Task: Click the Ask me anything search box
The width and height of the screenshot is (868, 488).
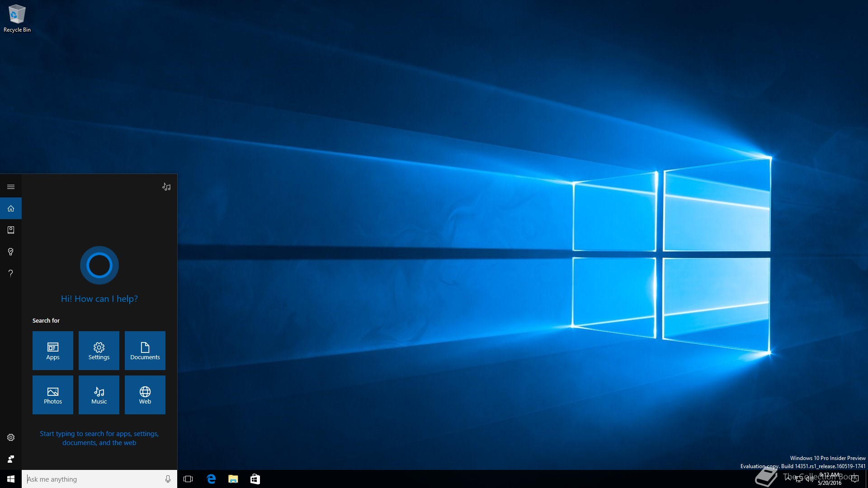Action: point(99,479)
